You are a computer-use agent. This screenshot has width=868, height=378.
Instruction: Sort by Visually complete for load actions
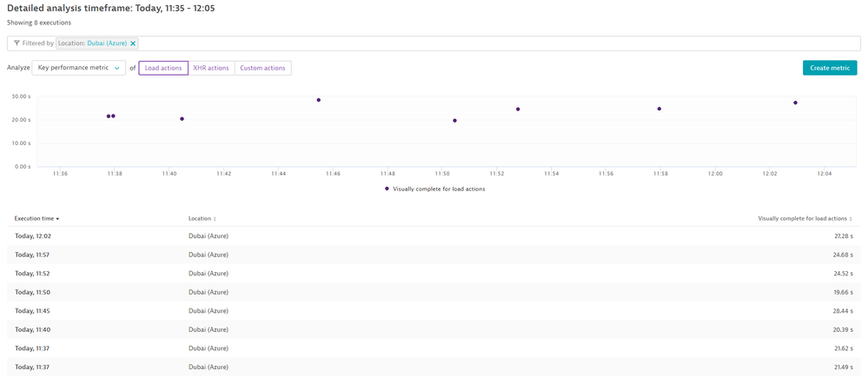804,219
